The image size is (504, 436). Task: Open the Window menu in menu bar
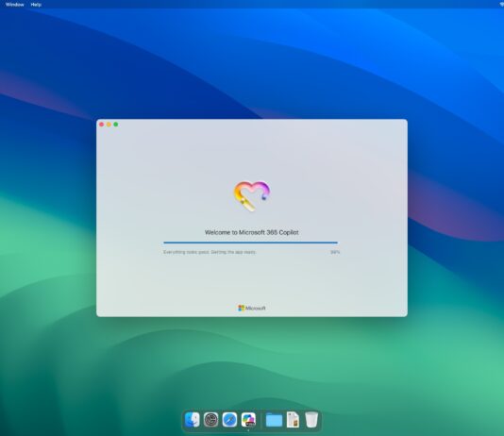click(14, 5)
